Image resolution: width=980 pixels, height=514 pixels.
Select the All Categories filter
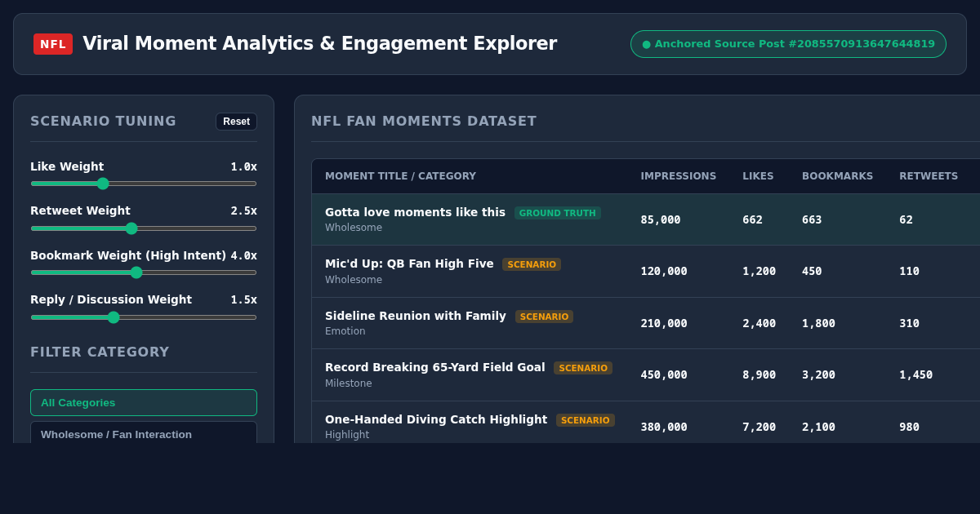(x=144, y=402)
